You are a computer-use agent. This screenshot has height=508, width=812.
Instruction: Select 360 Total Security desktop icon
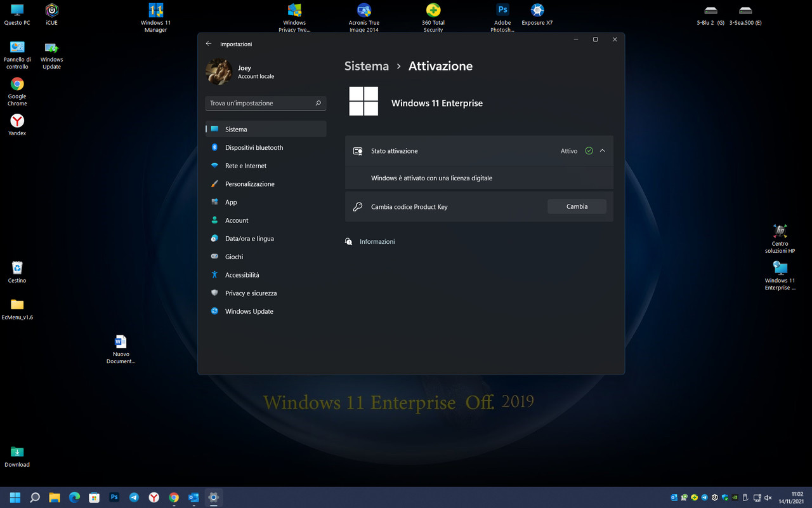click(x=433, y=18)
